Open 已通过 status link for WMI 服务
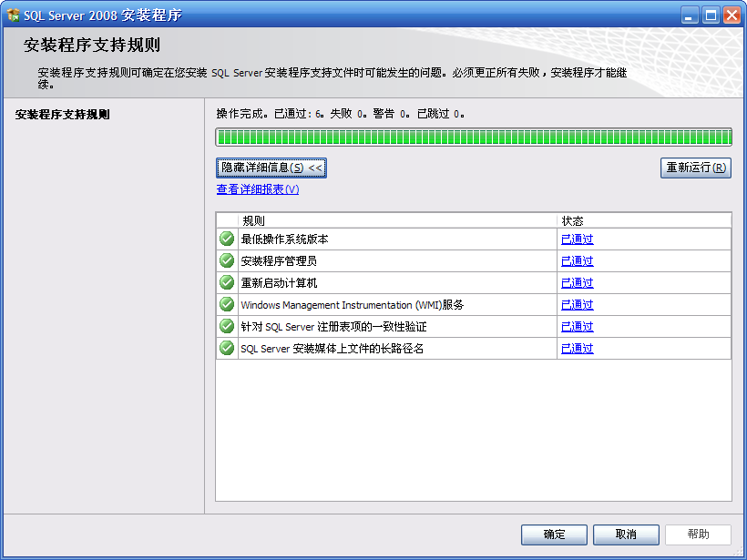Screen dimensions: 747x560 (577, 305)
